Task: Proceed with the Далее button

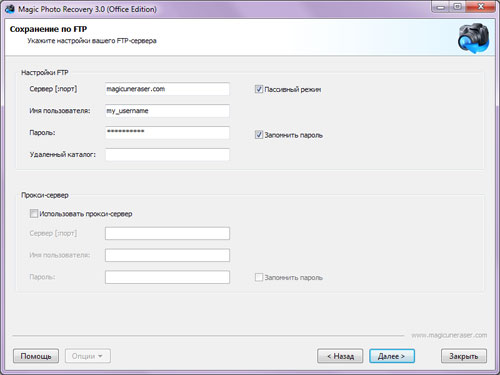Action: [392, 356]
